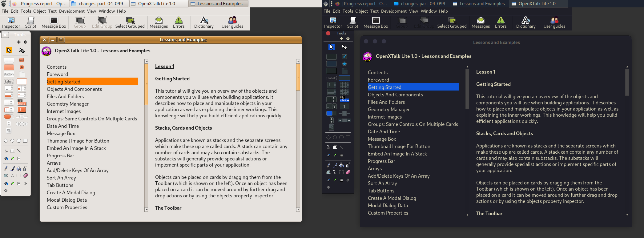Click the dark window lesson list scrollbar thumb

pos(467,89)
